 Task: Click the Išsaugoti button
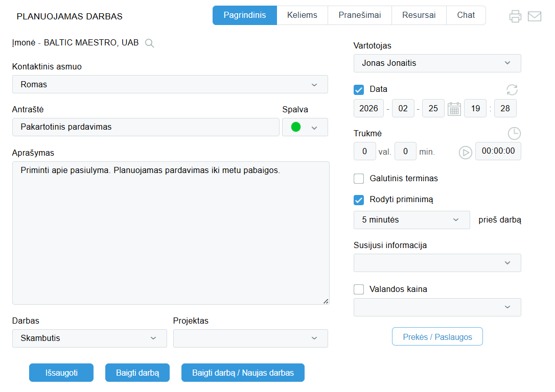point(61,373)
